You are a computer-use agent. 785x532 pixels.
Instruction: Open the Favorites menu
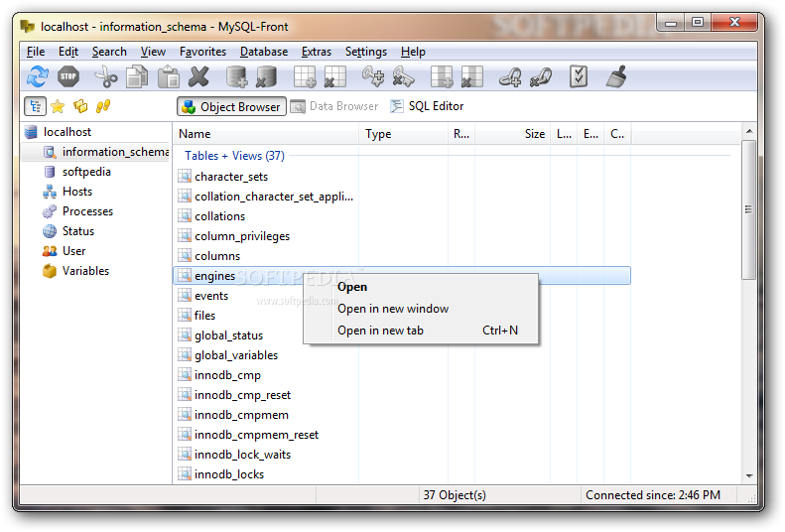[x=202, y=52]
